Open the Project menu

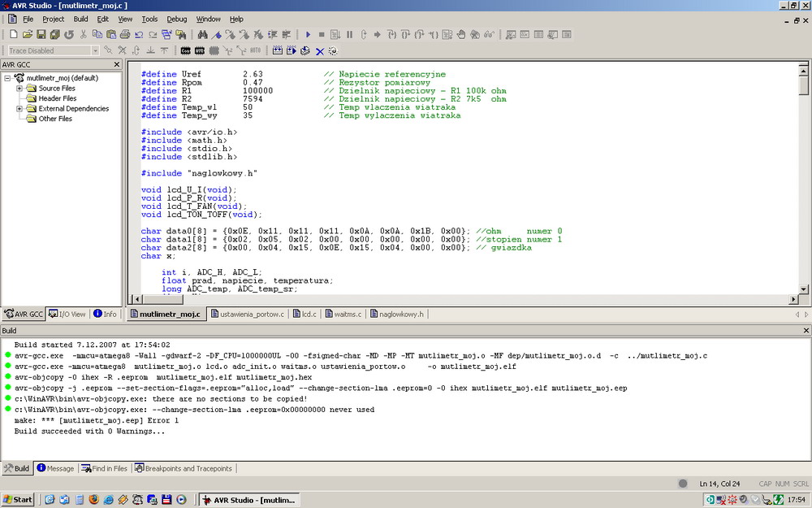[x=54, y=20]
